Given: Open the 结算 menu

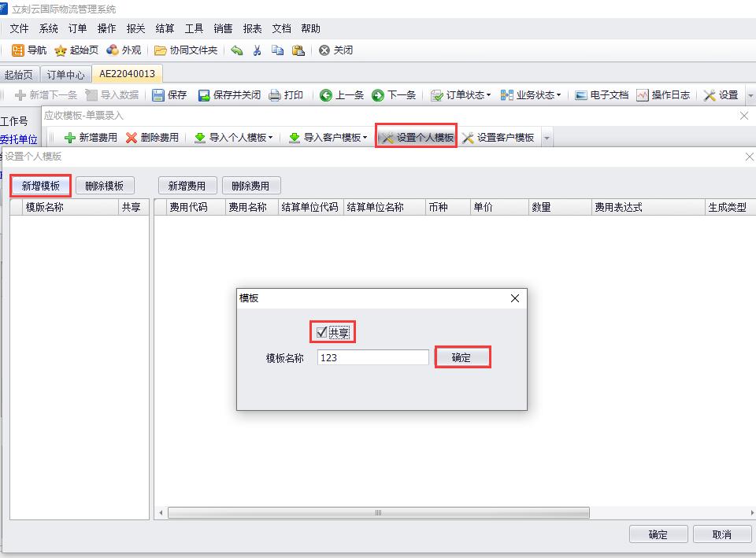Looking at the screenshot, I should (165, 28).
